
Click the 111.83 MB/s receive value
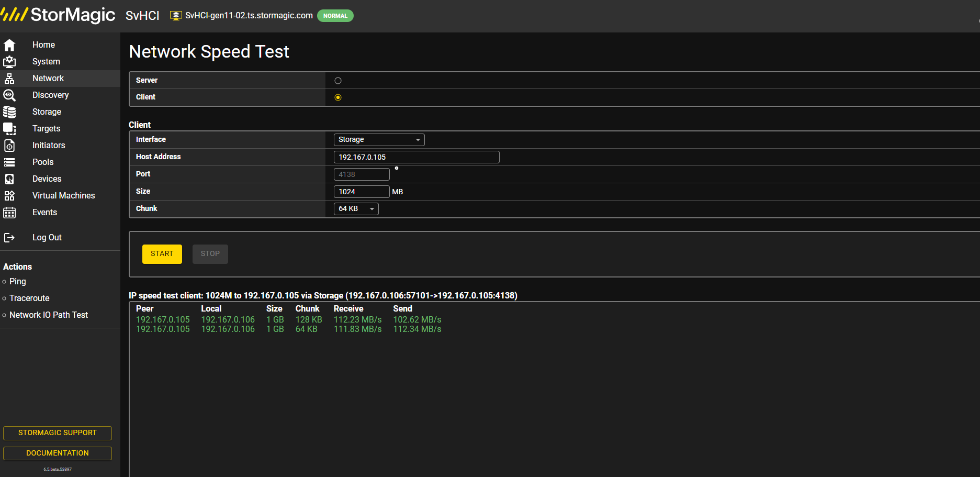click(x=358, y=329)
